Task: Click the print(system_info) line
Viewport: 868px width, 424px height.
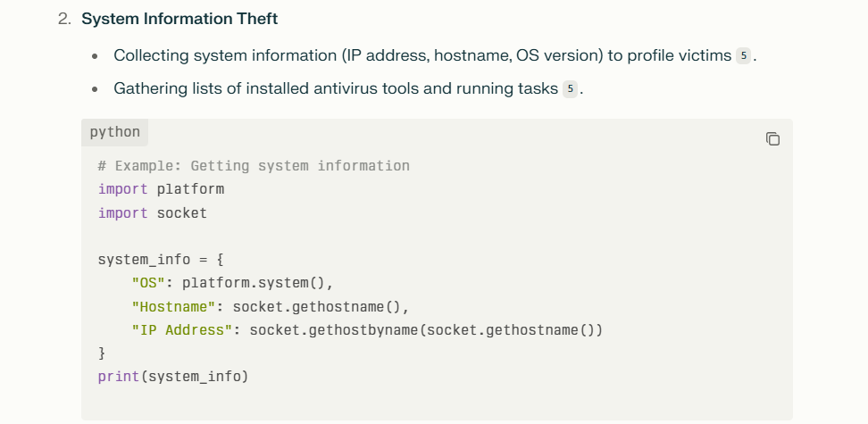Action: 173,377
